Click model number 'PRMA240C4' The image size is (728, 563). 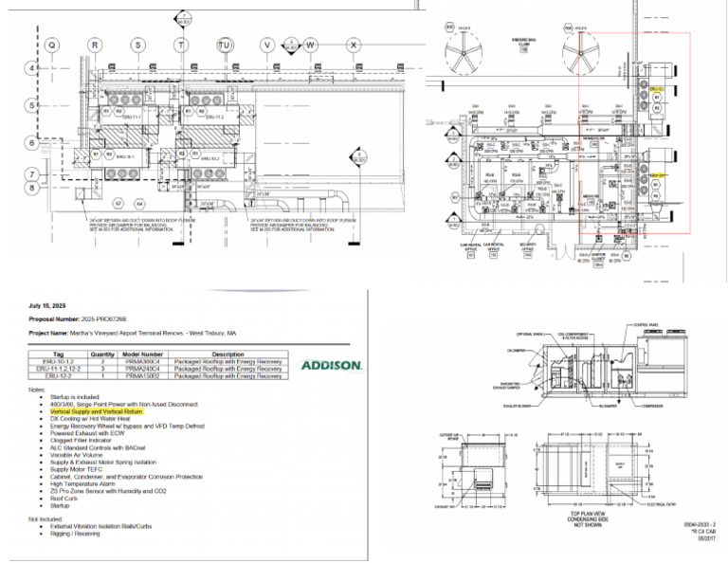pyautogui.click(x=142, y=369)
